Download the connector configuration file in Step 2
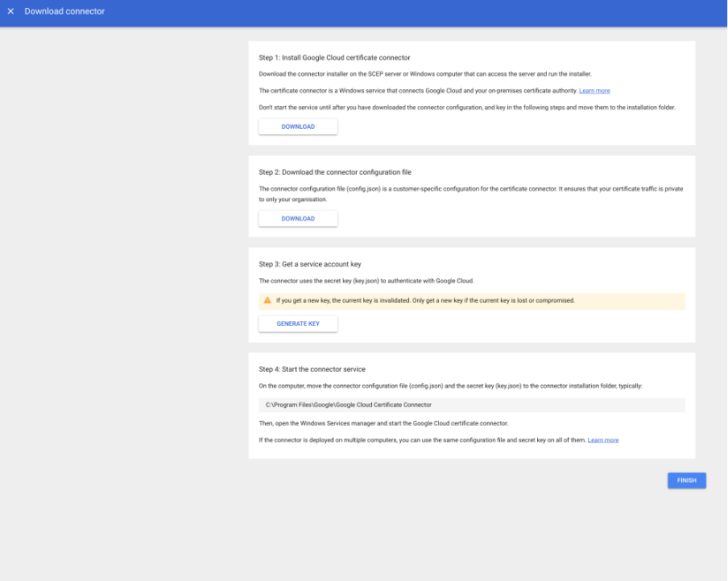 pos(297,219)
